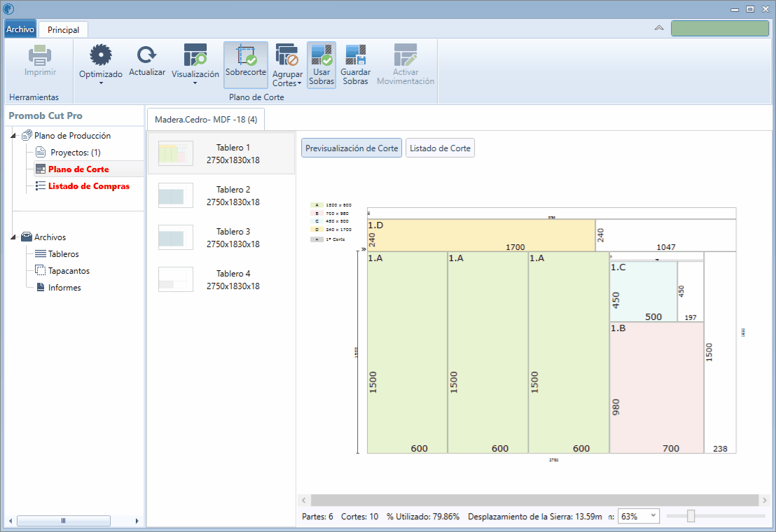Image resolution: width=776 pixels, height=532 pixels.
Task: Open the Agrupar Cortes dropdown arrow
Action: point(300,83)
